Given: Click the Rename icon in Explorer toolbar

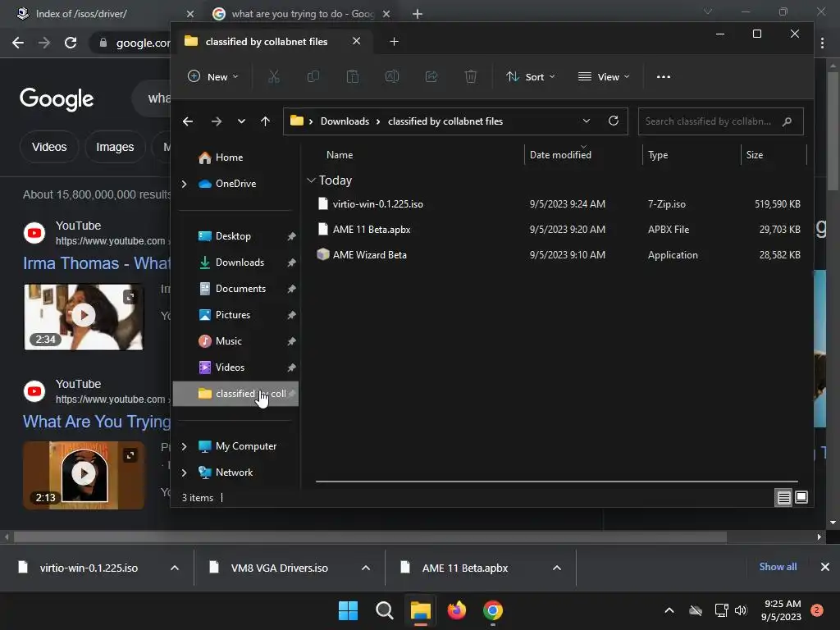Looking at the screenshot, I should click(x=391, y=76).
